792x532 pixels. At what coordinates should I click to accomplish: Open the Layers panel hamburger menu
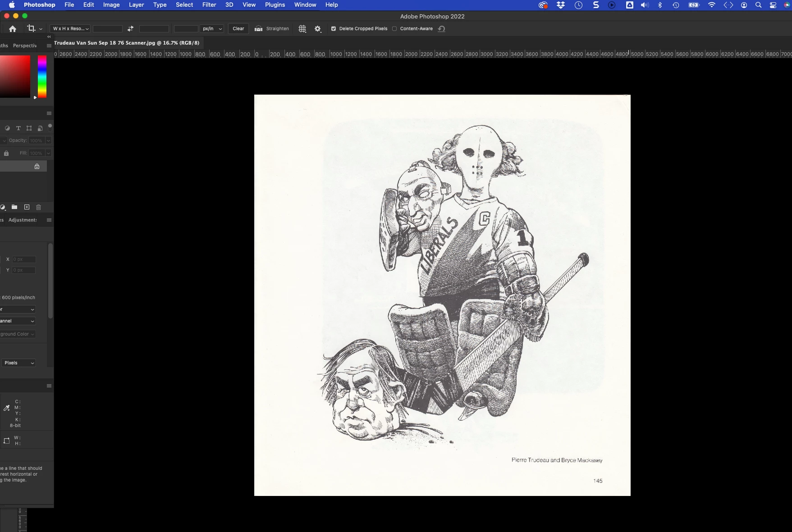(49, 113)
